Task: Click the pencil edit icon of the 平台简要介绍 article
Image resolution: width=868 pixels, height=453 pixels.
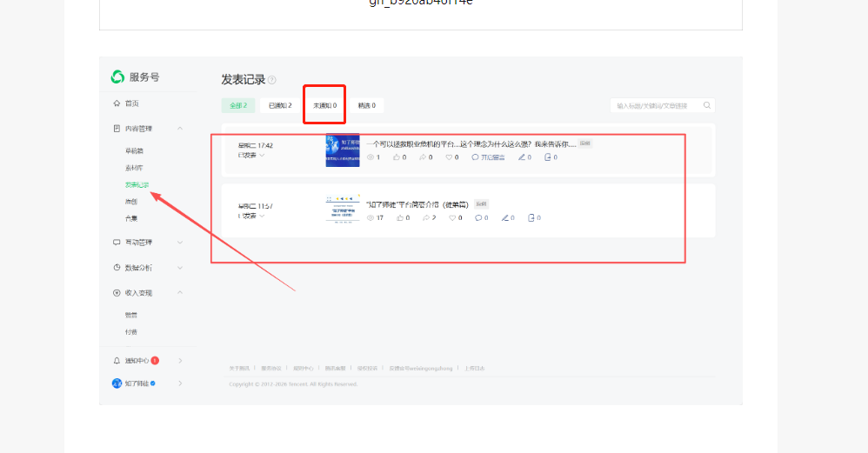Action: pyautogui.click(x=504, y=218)
